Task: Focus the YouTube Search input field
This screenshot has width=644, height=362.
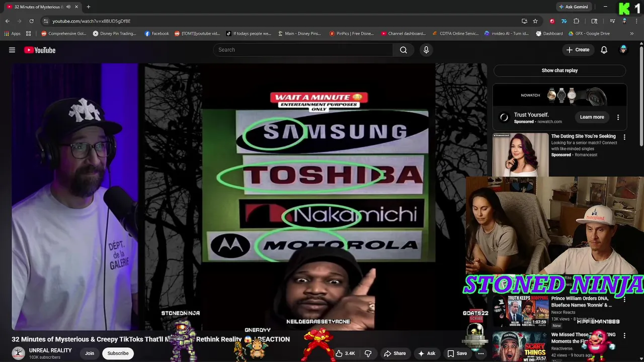Action: click(303, 50)
